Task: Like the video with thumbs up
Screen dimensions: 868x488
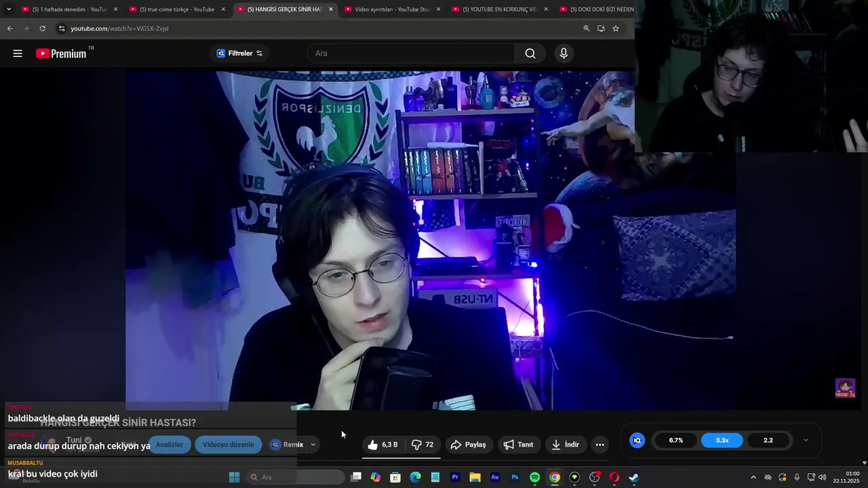Action: coord(382,445)
